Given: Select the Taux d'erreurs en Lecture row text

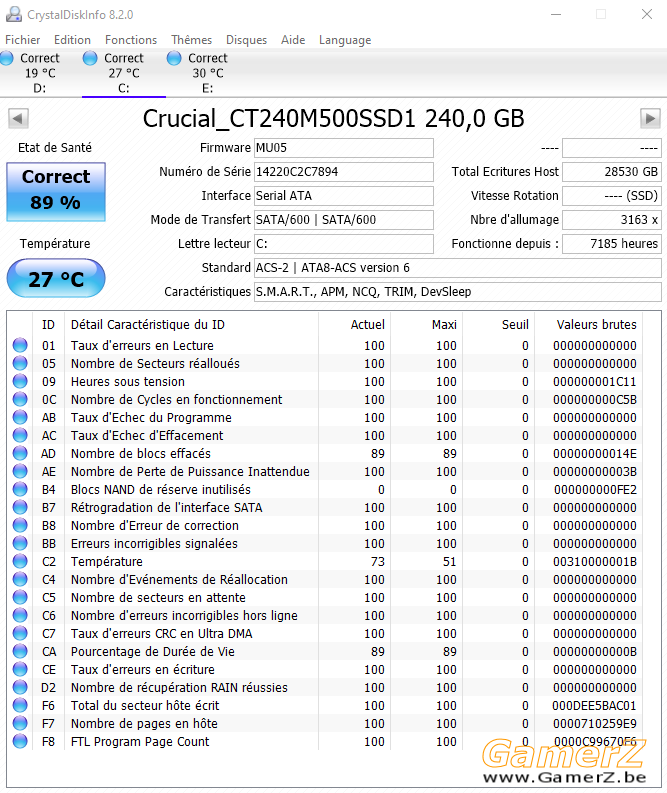Looking at the screenshot, I should [142, 345].
